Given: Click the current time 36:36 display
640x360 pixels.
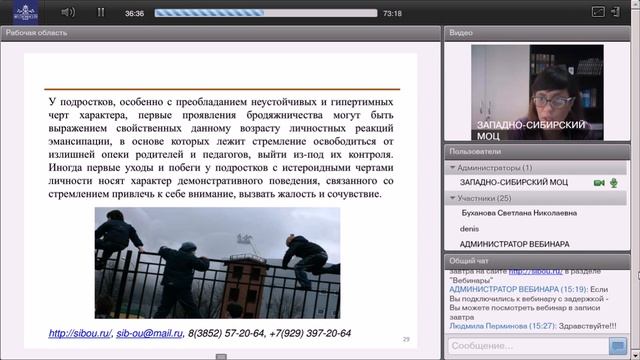Looking at the screenshot, I should pyautogui.click(x=134, y=13).
